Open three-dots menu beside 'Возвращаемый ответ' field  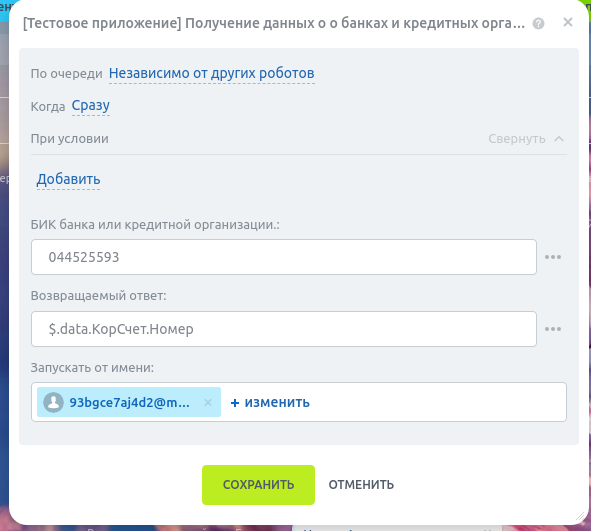point(553,329)
